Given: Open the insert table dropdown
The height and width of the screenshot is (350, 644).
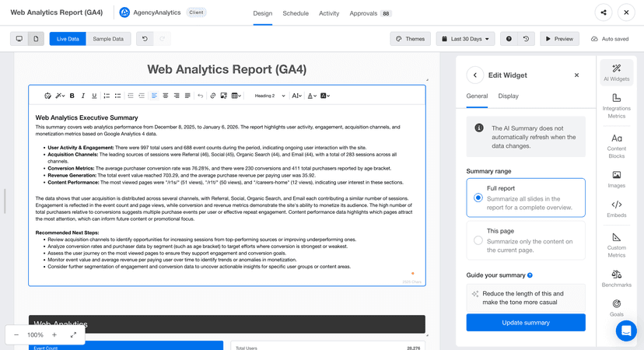Looking at the screenshot, I should point(236,96).
